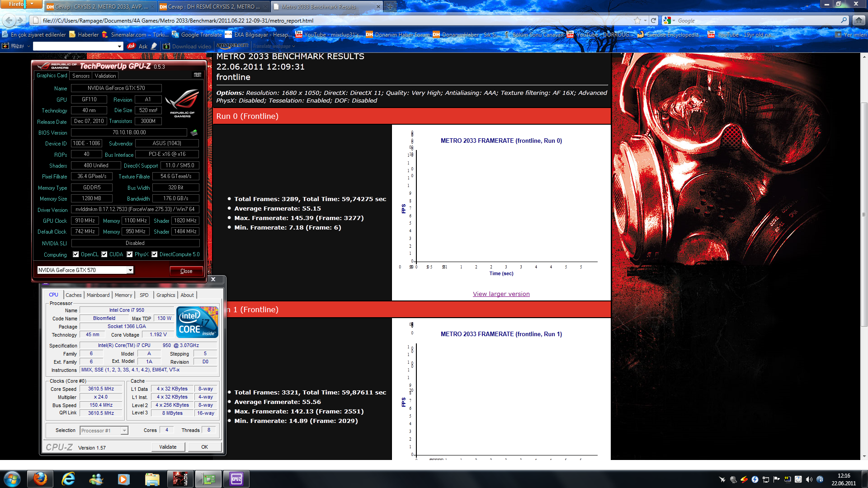Reload the page with the refresh icon
The width and height of the screenshot is (868, 488).
coord(653,20)
